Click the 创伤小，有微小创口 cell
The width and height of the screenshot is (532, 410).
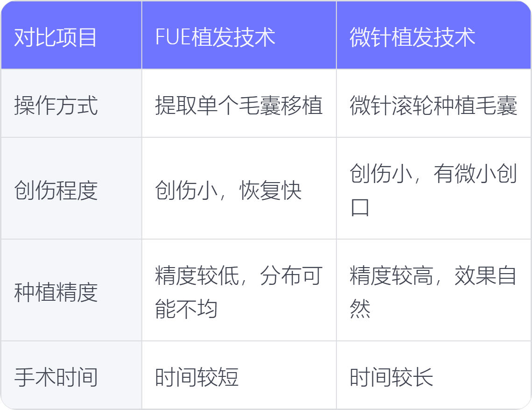434,188
